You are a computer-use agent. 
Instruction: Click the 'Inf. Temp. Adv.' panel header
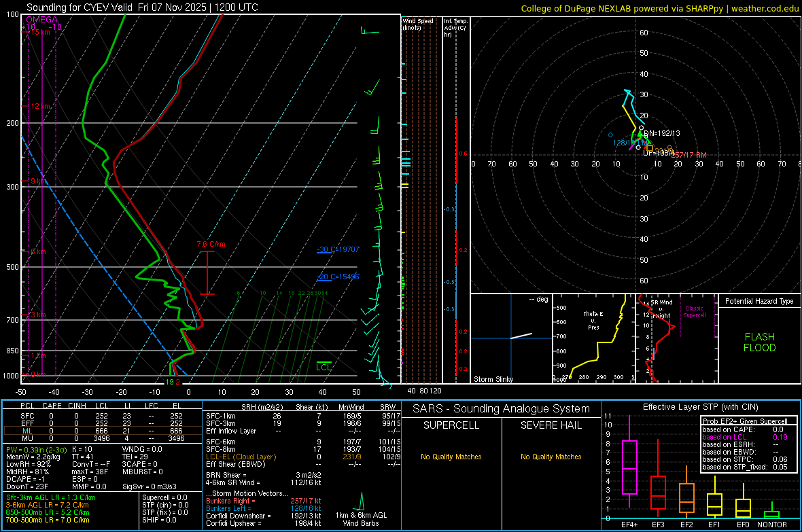pos(455,28)
